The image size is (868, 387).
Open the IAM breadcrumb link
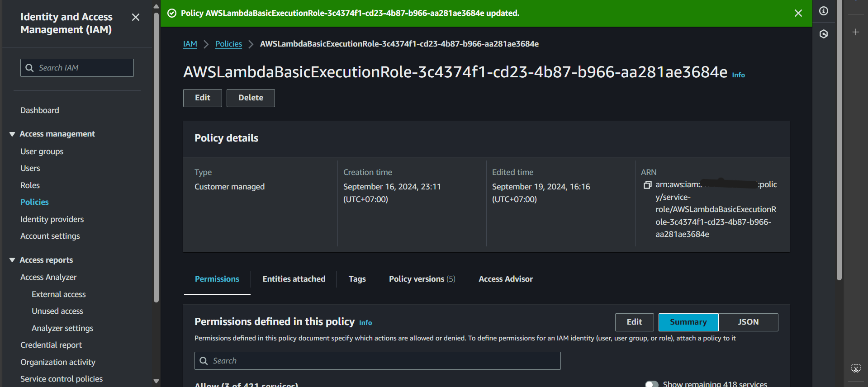point(190,44)
